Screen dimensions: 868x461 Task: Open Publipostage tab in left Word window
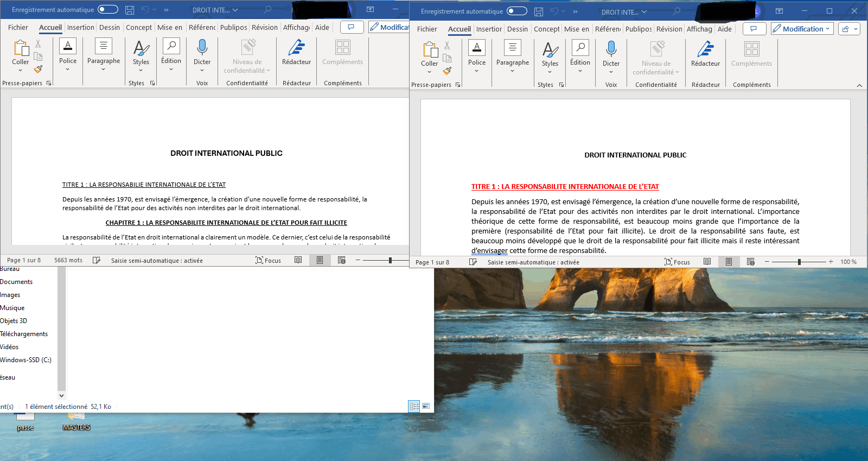(x=234, y=27)
